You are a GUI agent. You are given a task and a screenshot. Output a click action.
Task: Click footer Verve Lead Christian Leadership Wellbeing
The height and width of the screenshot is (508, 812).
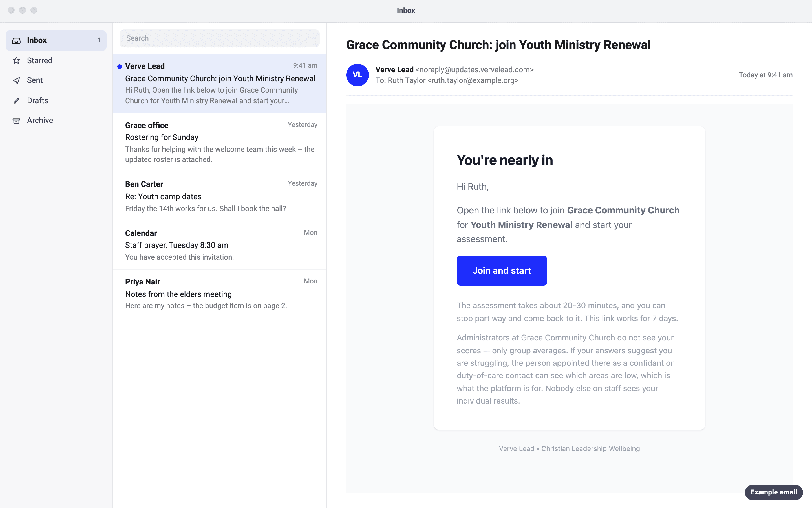tap(570, 449)
